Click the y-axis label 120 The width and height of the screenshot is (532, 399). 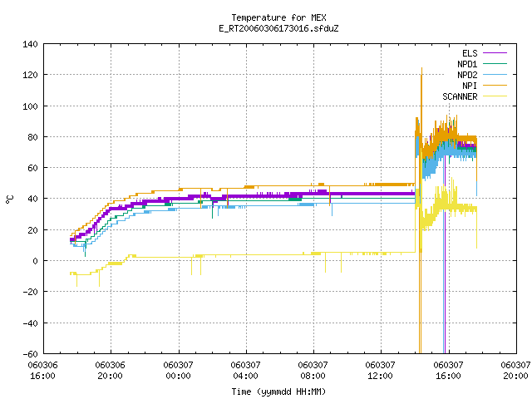[30, 75]
